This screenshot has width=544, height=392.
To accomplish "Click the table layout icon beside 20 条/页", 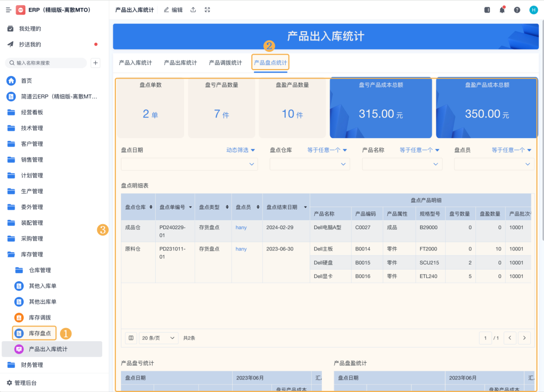I will 131,338.
